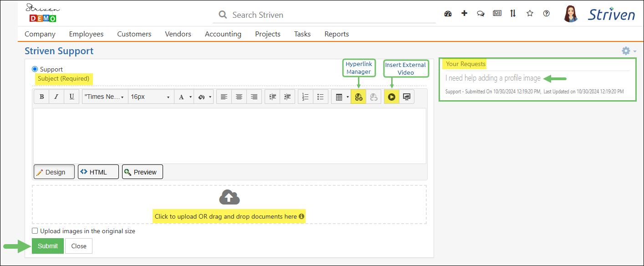Screen dimensions: 644x266
Task: Click in the Search Striven field
Action: [x=324, y=15]
